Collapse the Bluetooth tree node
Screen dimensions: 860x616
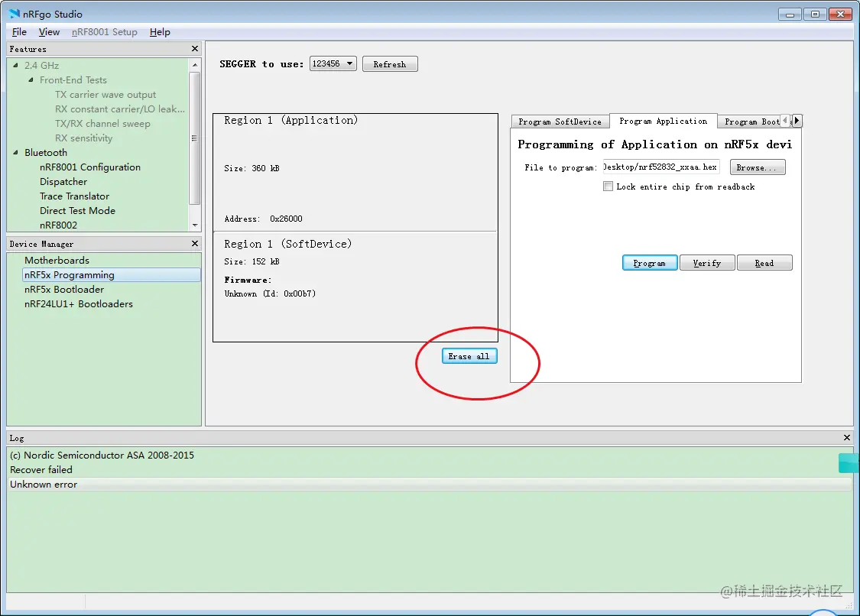(x=15, y=153)
